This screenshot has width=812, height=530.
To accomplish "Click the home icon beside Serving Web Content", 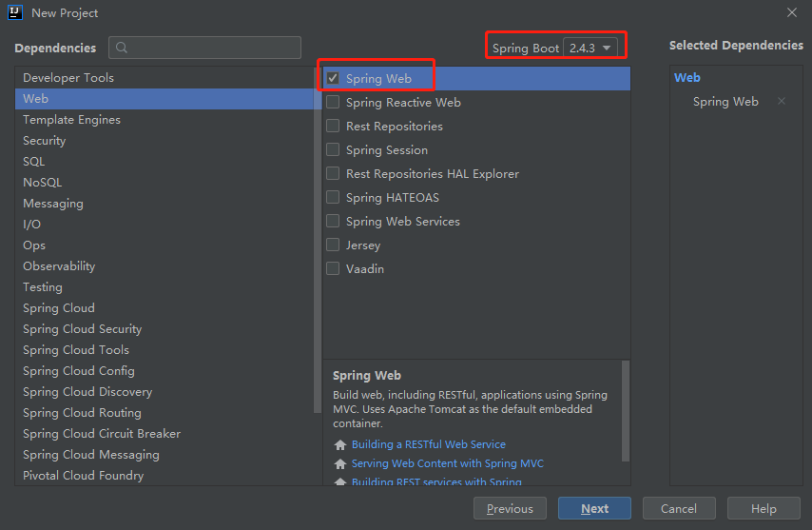I will (340, 464).
